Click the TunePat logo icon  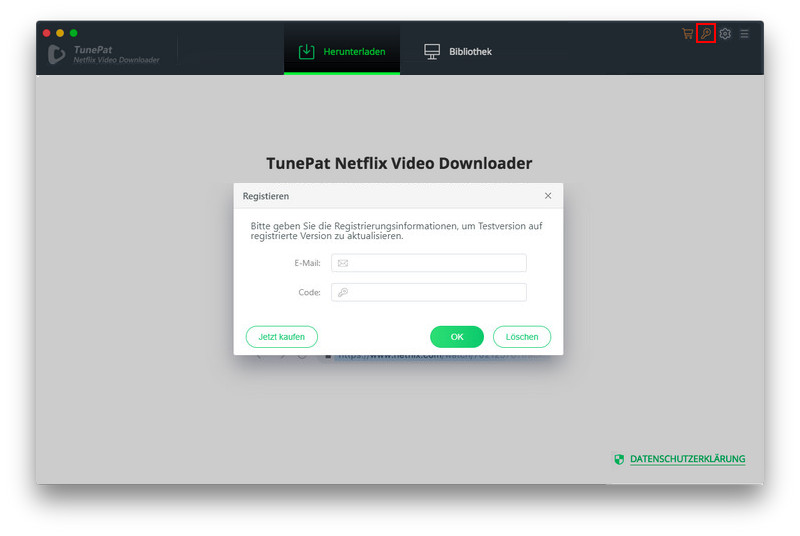coord(57,54)
